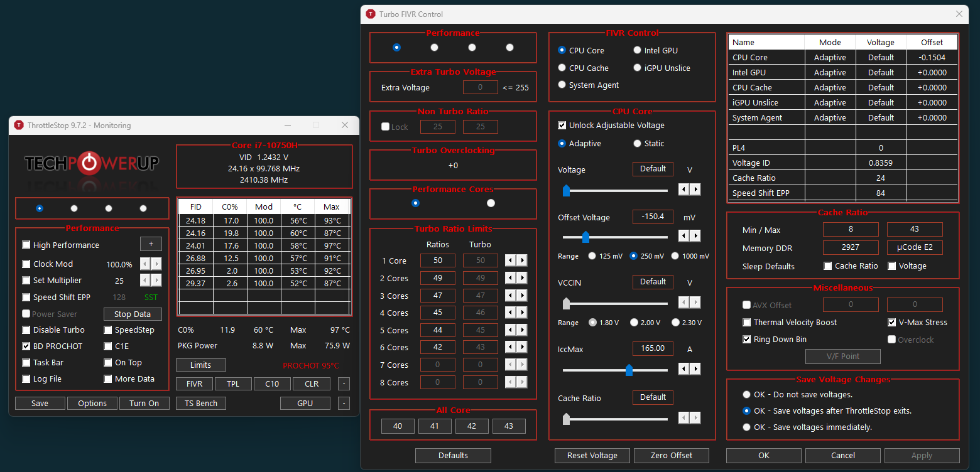The width and height of the screenshot is (980, 472).
Task: Click the Zero Offset button
Action: (672, 456)
